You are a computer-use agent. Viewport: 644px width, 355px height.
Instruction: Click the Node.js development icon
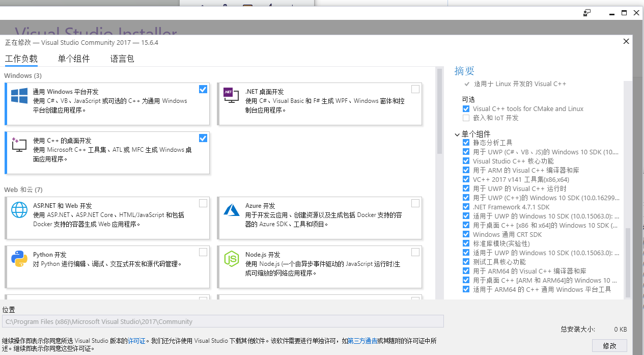click(x=232, y=259)
